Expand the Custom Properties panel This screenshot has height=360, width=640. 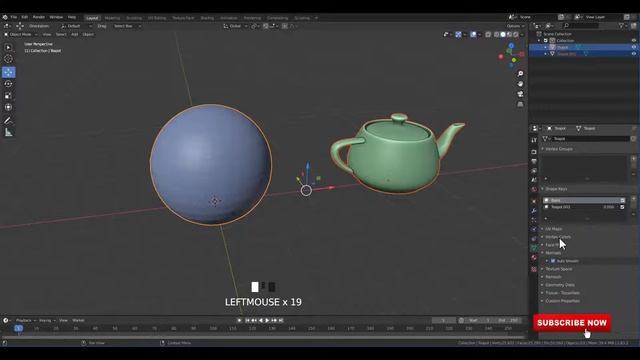(x=562, y=301)
